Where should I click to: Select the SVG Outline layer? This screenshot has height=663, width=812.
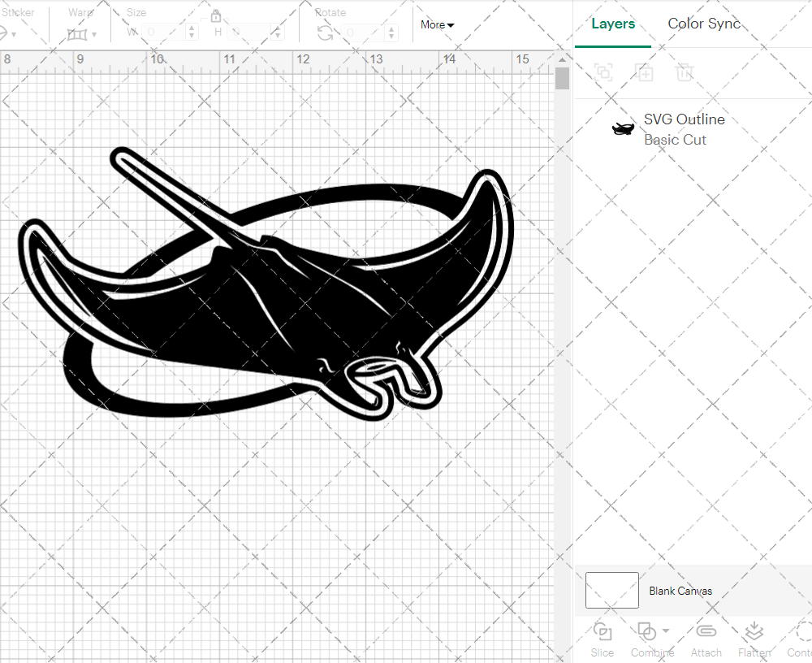click(682, 129)
